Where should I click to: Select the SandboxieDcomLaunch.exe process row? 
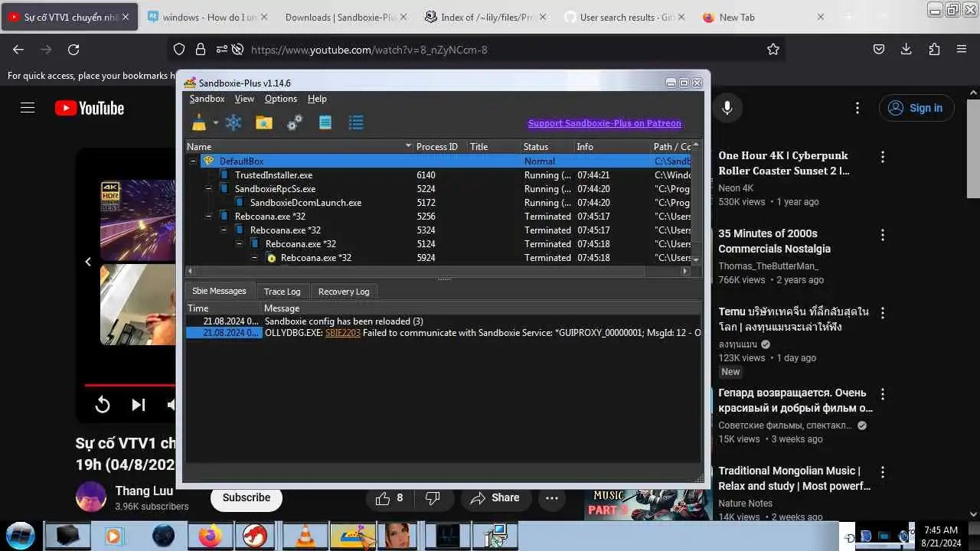(439, 203)
